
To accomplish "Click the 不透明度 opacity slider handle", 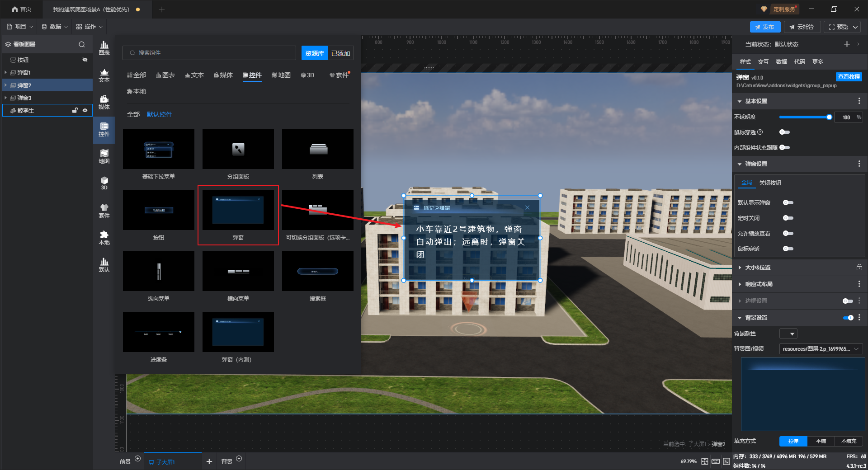I will 829,117.
